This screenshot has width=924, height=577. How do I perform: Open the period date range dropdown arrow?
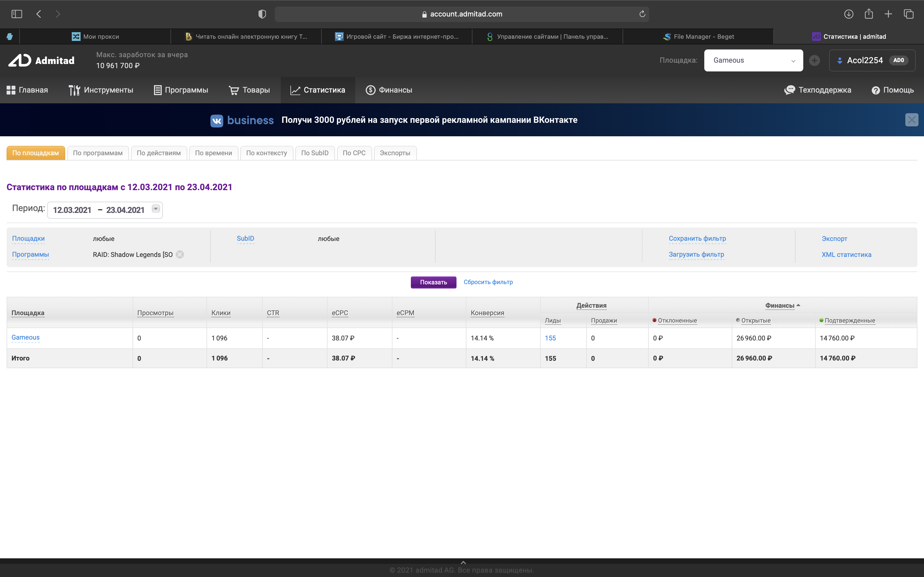[156, 209]
